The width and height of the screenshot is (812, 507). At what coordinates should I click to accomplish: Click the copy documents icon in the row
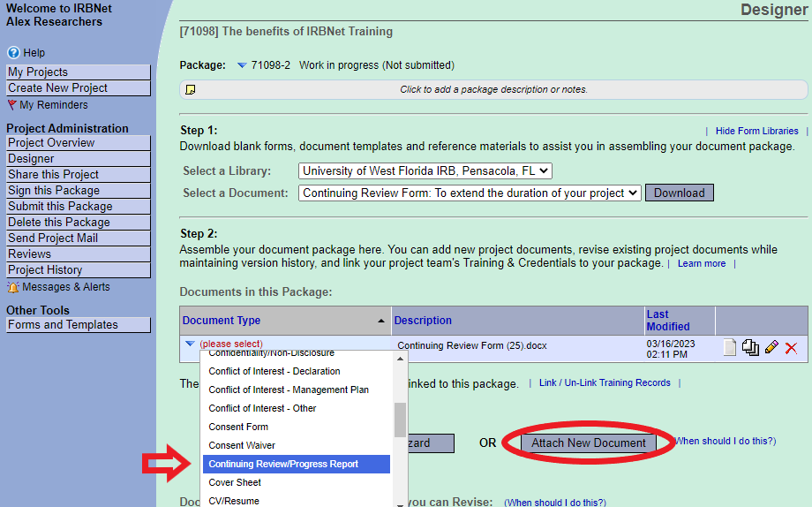750,347
